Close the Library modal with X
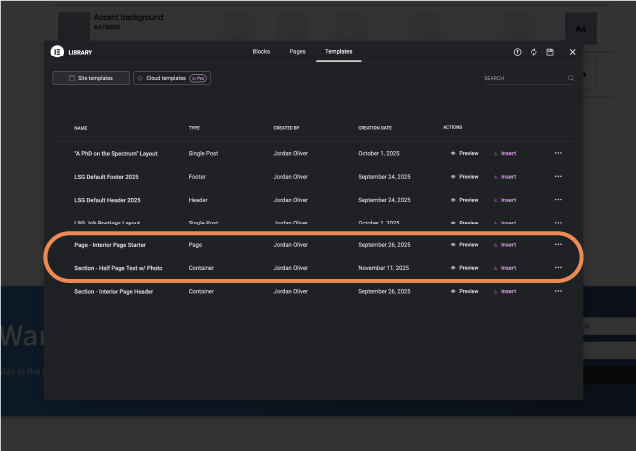This screenshot has width=636, height=451. [573, 52]
